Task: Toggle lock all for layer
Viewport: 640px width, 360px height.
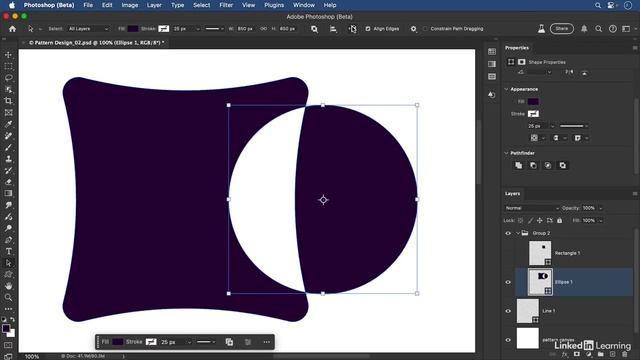Action: 560,220
